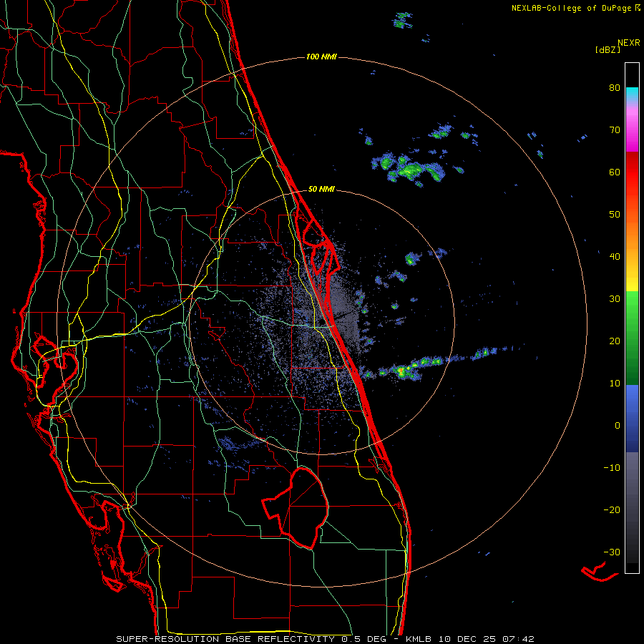Click the NEXLAB-College of DuPage label

[575, 8]
